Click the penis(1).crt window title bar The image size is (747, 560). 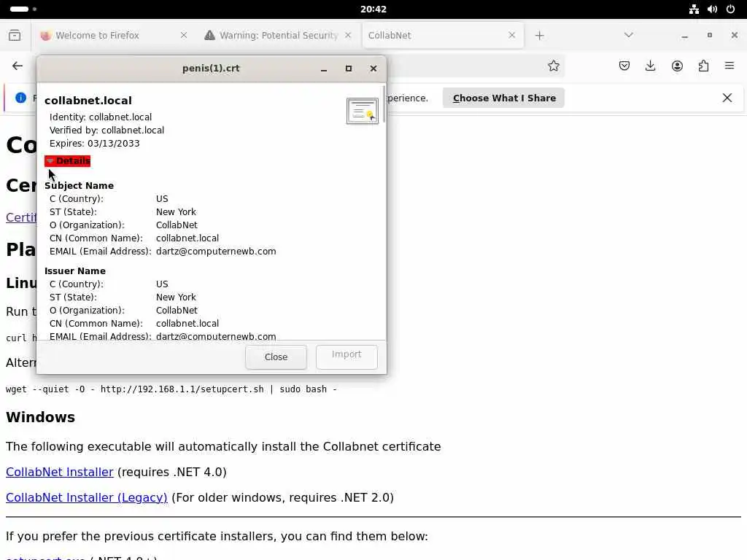(x=211, y=69)
